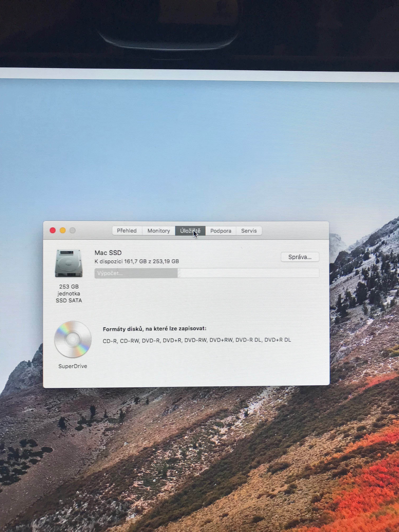Click the greyed-out zoom window button
The height and width of the screenshot is (532, 399).
click(73, 231)
